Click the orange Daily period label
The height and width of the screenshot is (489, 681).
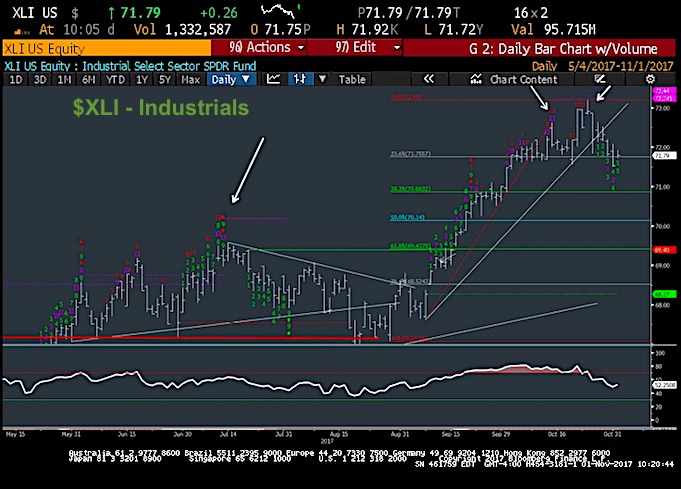tap(544, 66)
